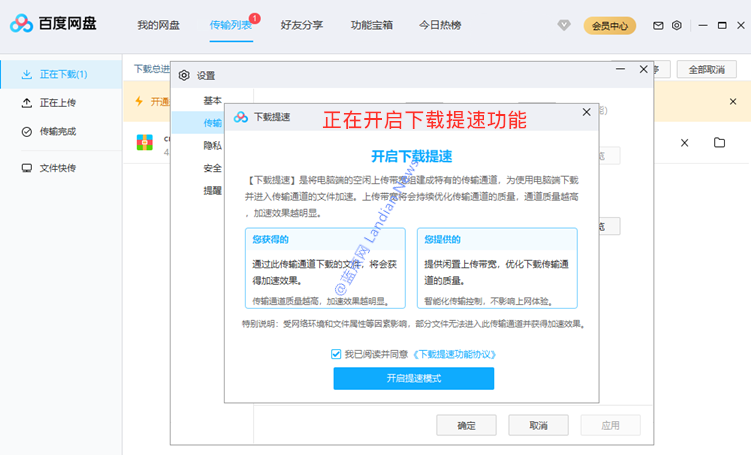
Task: Open the 会员中心 button
Action: coord(610,26)
